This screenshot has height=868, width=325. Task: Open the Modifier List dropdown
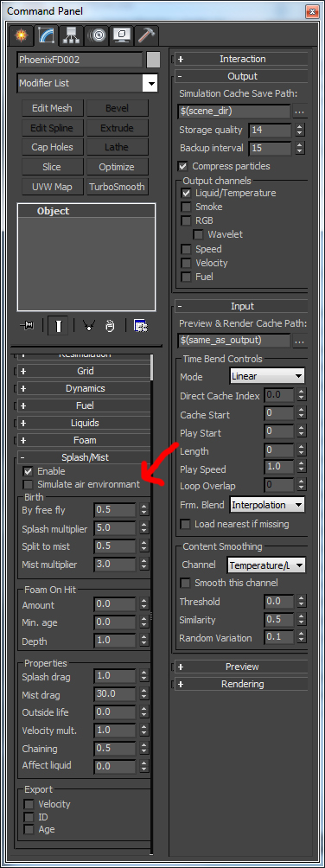click(87, 84)
